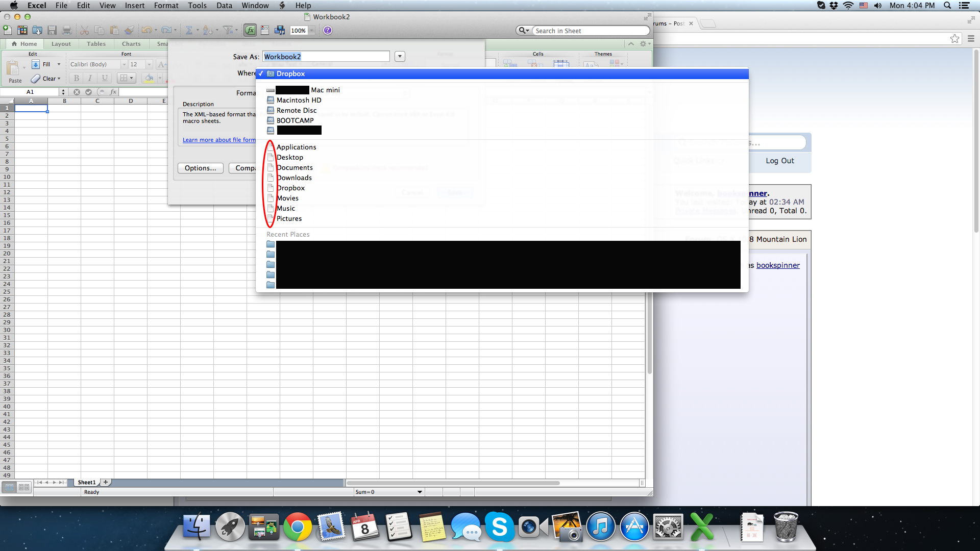Open the Name Box A1 stepper

63,92
